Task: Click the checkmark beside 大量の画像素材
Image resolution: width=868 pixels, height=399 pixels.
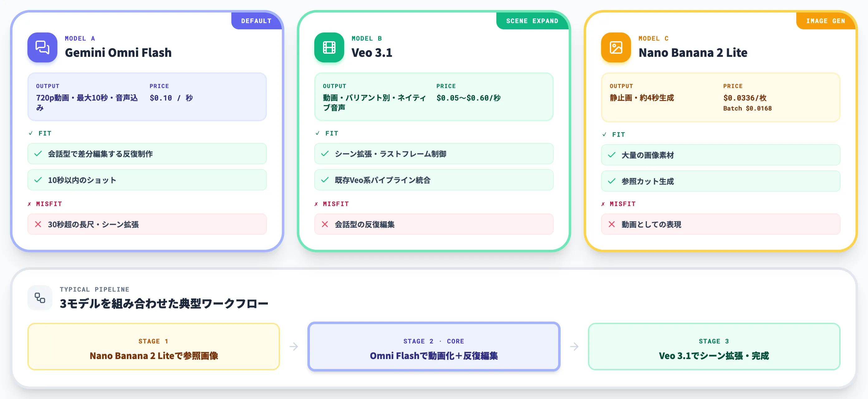Action: [612, 155]
